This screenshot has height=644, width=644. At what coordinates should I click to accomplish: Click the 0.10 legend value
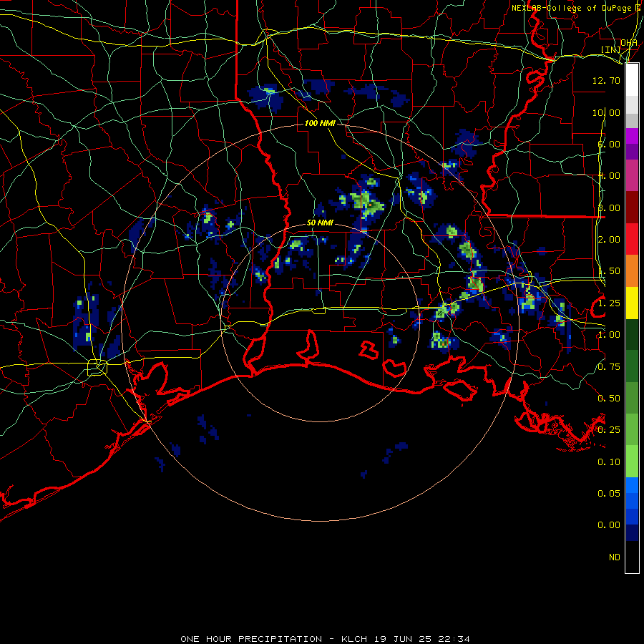[609, 462]
